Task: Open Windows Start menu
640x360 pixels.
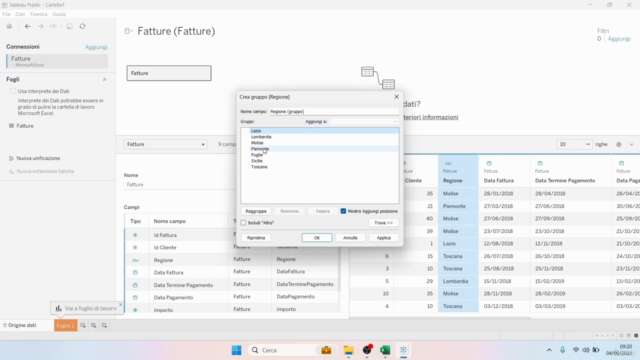Action: [x=236, y=350]
